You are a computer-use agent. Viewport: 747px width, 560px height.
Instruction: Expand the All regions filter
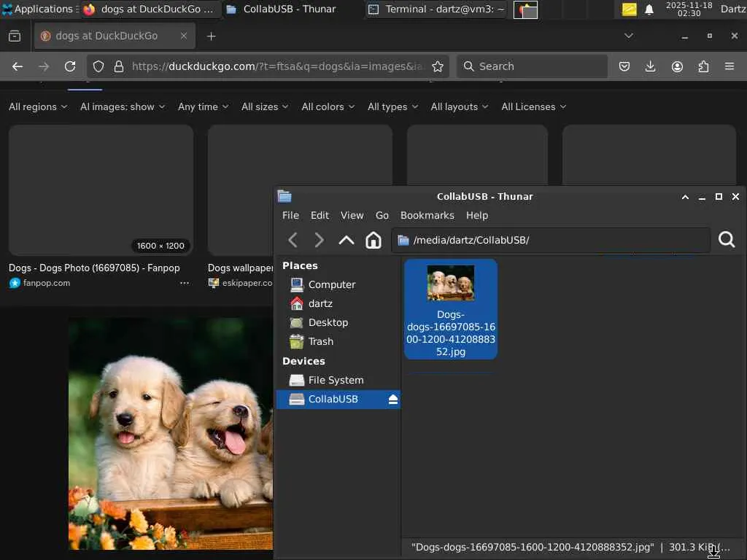(38, 106)
